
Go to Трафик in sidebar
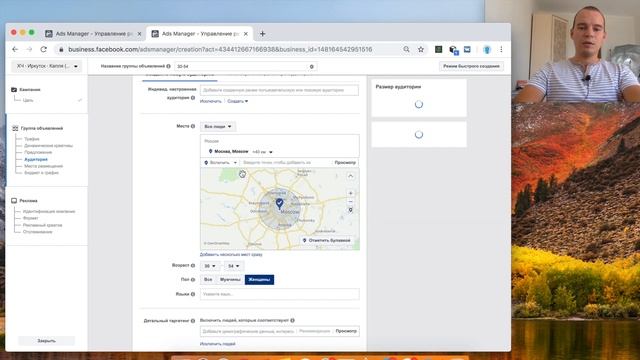click(x=32, y=139)
